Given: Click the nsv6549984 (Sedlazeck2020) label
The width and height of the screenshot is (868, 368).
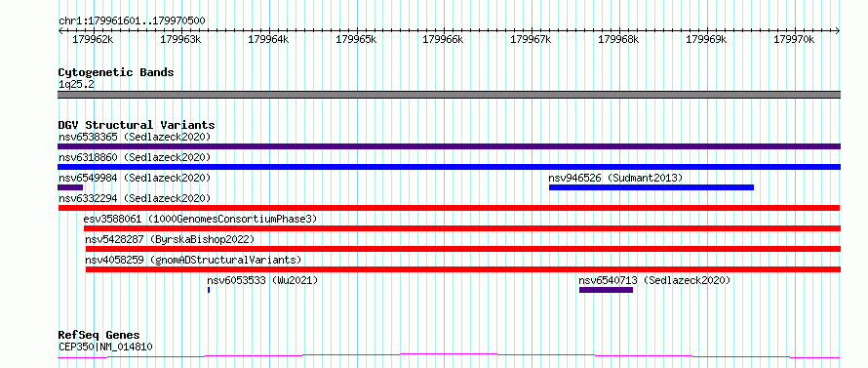Looking at the screenshot, I should coord(135,178).
